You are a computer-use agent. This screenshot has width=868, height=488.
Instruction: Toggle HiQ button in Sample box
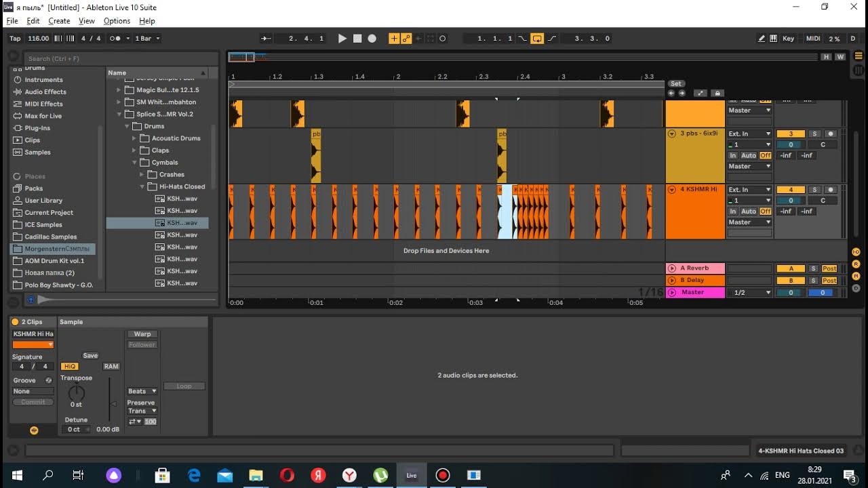coord(70,367)
